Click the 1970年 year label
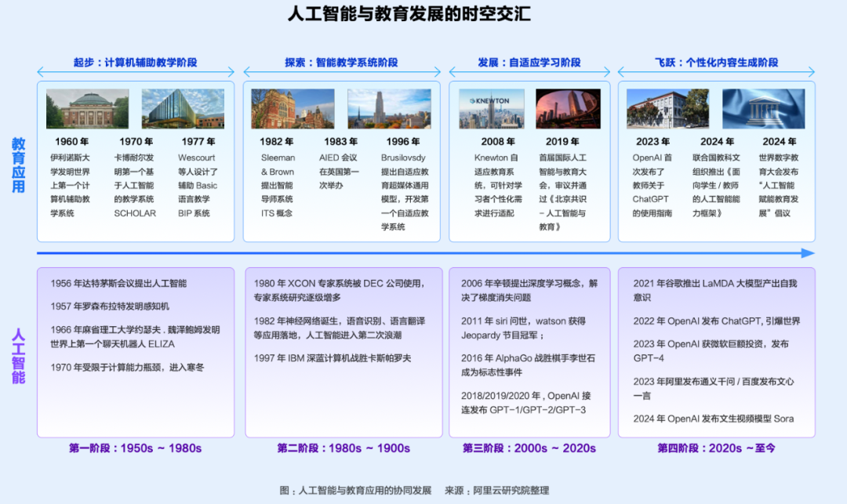 coord(136,141)
